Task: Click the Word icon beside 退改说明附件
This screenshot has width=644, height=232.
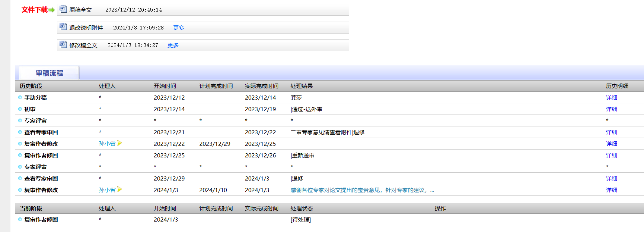Action: [x=63, y=27]
